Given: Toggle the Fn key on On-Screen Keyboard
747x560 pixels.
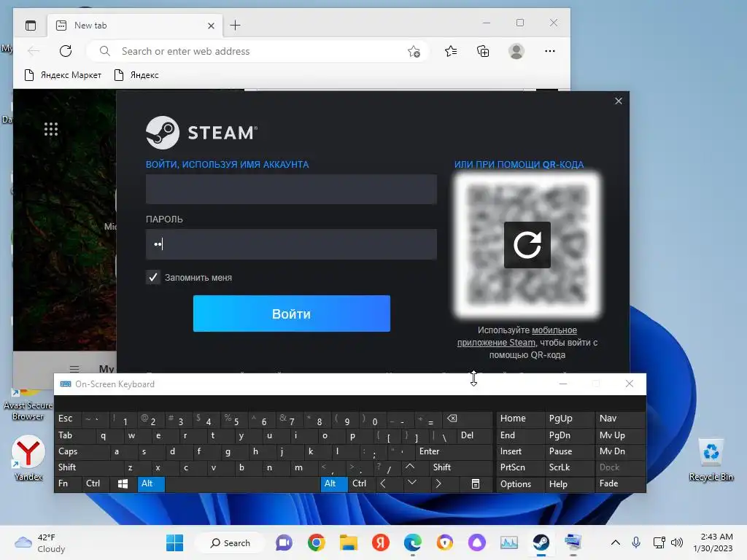Looking at the screenshot, I should point(68,483).
